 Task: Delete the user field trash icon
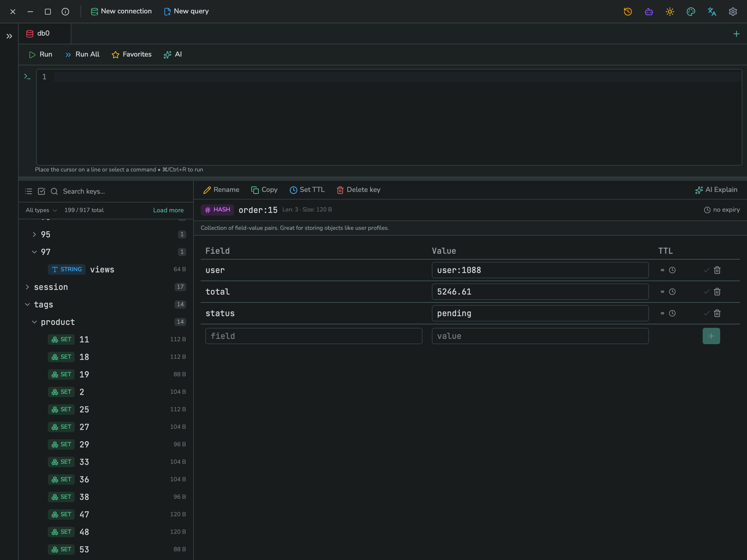(717, 270)
